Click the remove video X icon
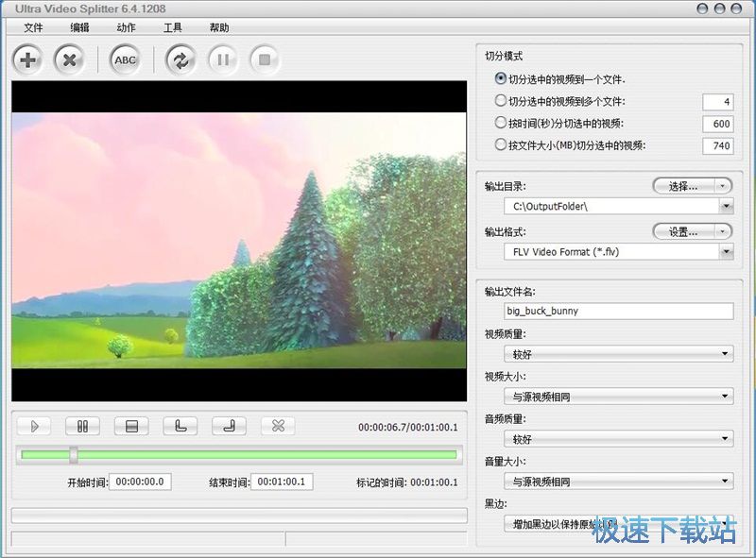 (69, 59)
